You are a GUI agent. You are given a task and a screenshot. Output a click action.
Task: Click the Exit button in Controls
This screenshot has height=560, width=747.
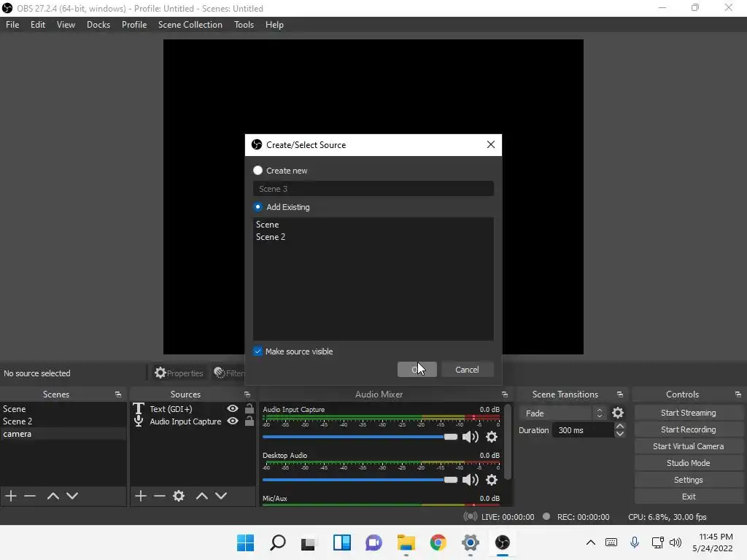(x=689, y=496)
